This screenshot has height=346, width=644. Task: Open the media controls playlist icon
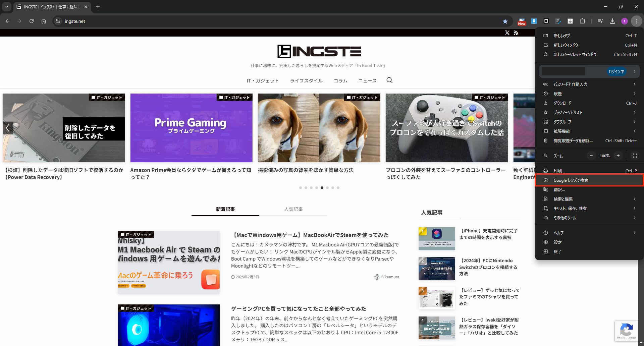[x=600, y=21]
